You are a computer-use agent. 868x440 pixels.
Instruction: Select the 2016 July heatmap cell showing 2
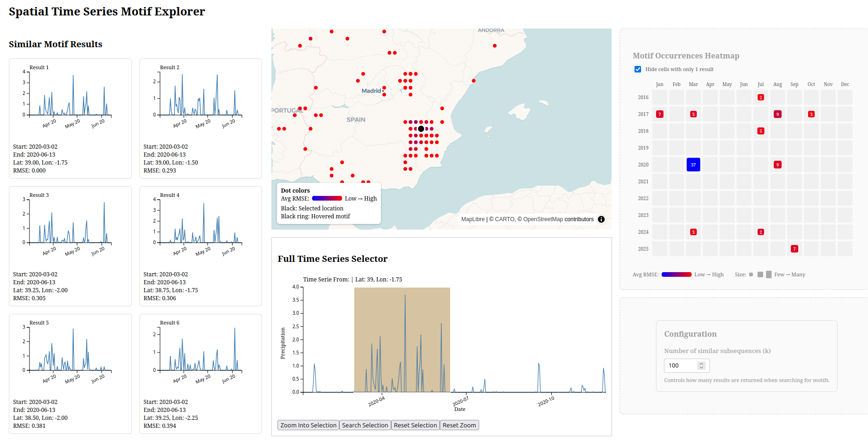coord(761,97)
